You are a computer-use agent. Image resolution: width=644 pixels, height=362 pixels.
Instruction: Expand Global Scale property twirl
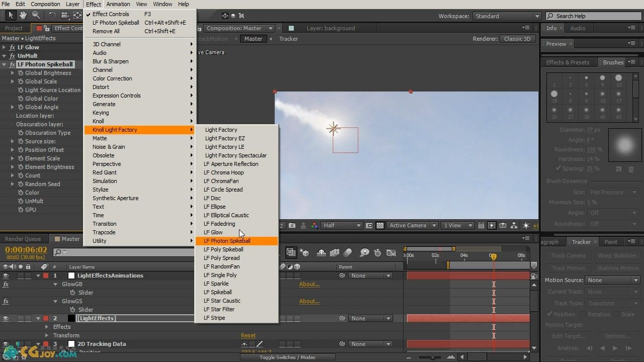pos(13,81)
